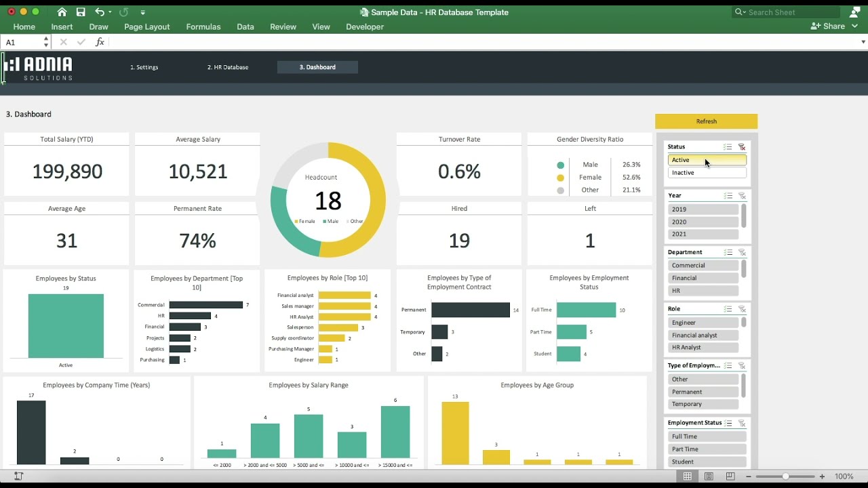Toggle multi-select on the Department slicer
This screenshot has width=868, height=488.
(728, 252)
